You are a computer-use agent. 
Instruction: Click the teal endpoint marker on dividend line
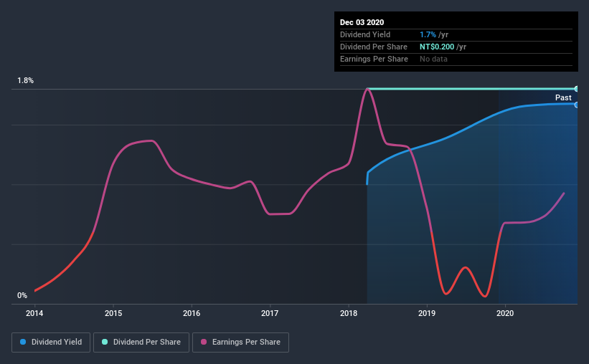[x=576, y=89]
